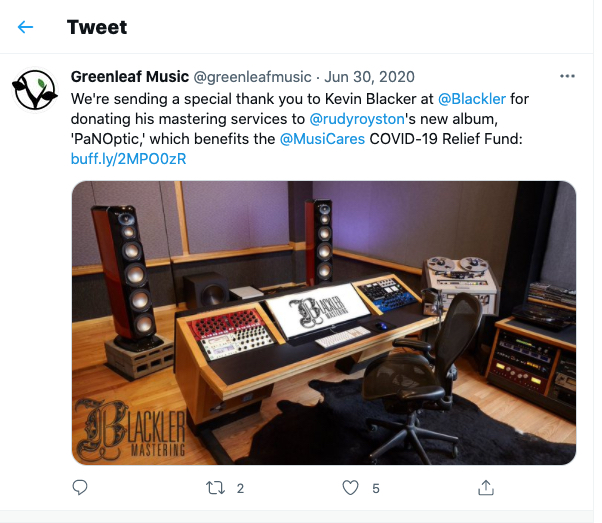Click the tweet body text
The width and height of the screenshot is (602, 523).
coord(299,129)
